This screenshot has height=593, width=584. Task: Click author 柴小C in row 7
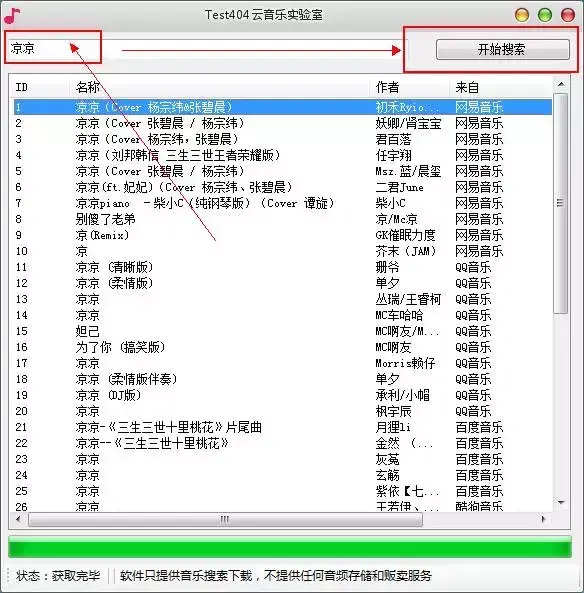pos(390,203)
